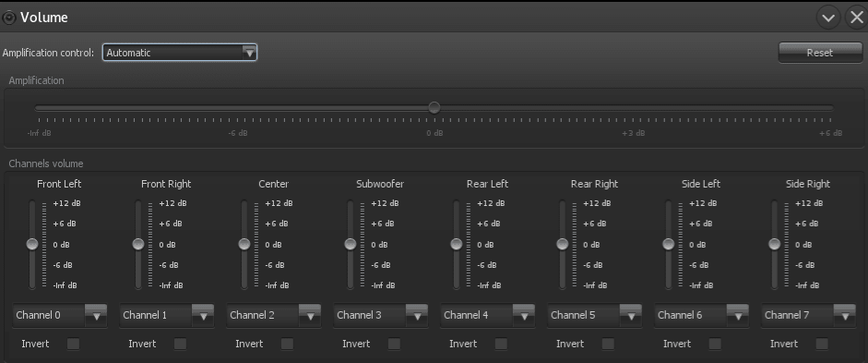Open the Amplification control dropdown
This screenshot has width=868, height=363.
179,53
